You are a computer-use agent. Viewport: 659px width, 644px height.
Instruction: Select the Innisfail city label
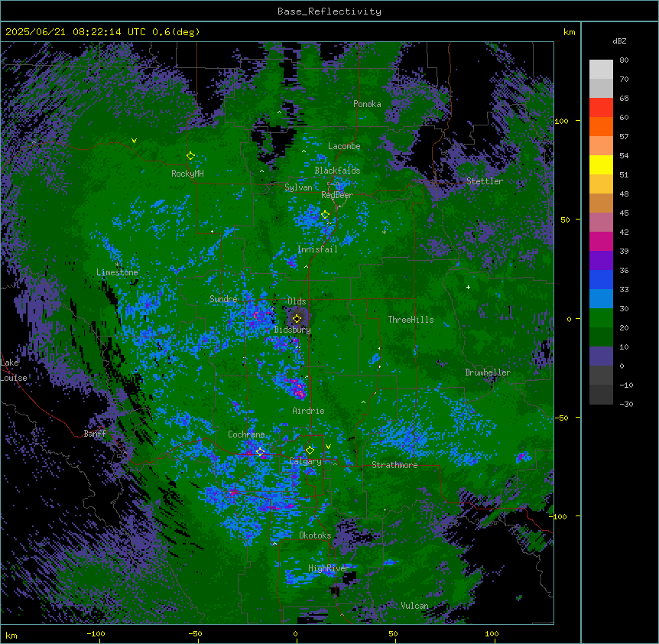coord(317,249)
